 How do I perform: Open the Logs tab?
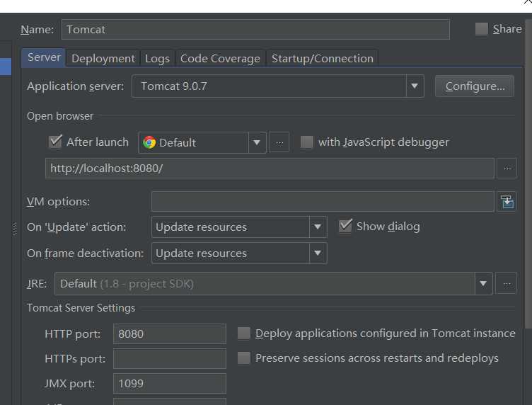pos(157,58)
